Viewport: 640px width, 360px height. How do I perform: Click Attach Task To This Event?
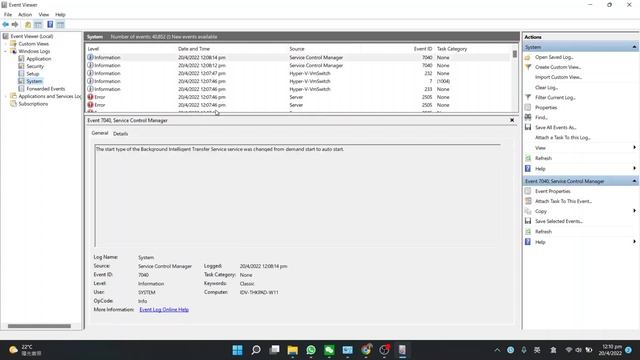(563, 201)
